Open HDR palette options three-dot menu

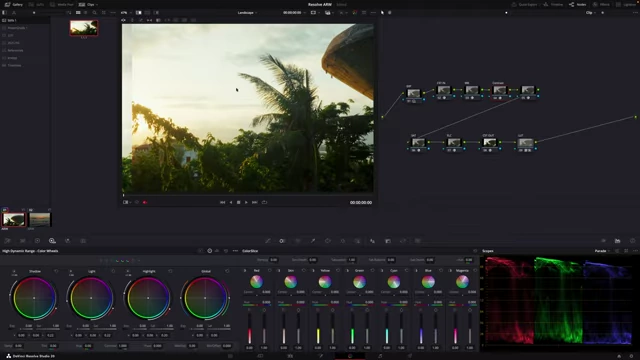coord(235,251)
